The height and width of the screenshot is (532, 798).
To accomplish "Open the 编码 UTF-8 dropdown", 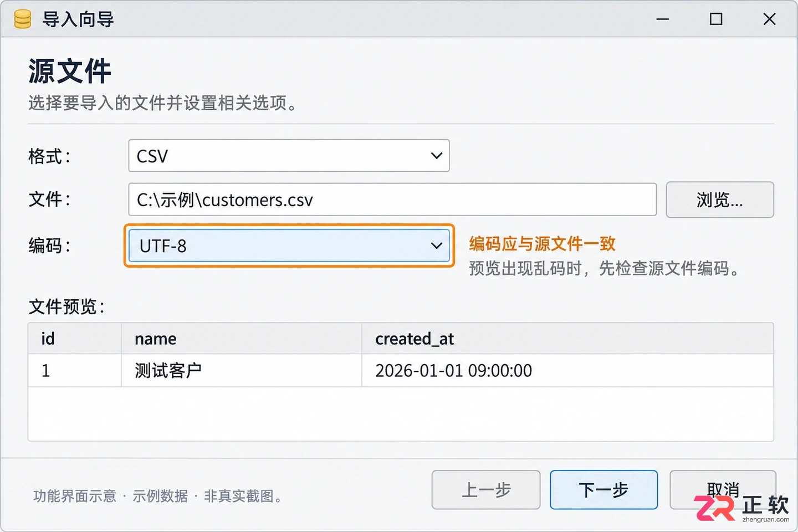I will pos(289,245).
